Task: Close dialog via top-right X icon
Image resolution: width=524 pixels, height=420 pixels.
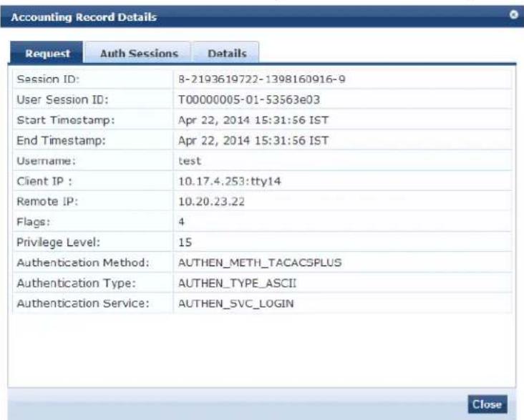Action: tap(514, 15)
